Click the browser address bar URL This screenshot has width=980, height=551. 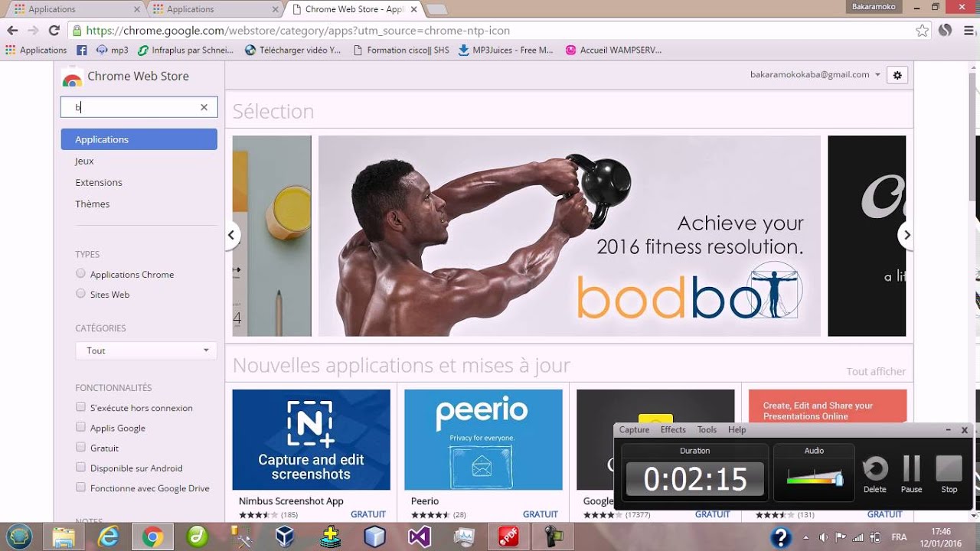coord(298,31)
